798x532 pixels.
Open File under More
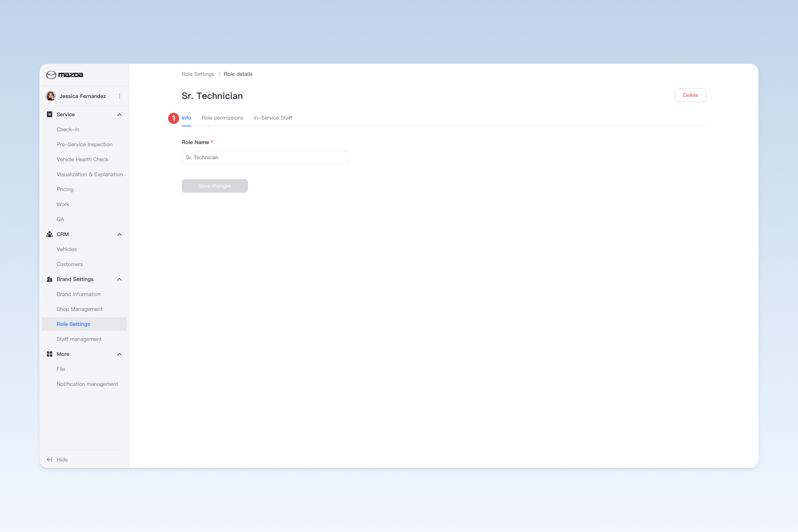click(x=61, y=369)
